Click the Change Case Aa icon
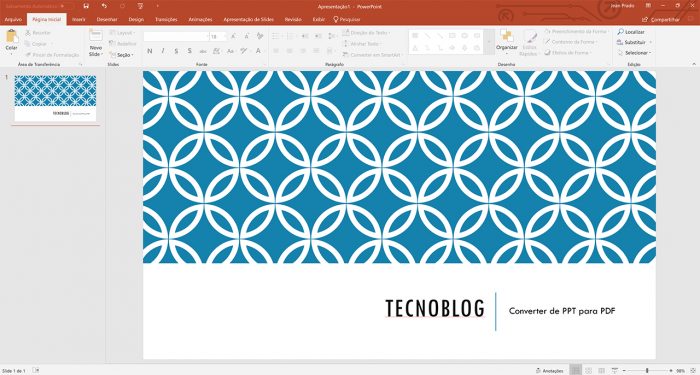The height and width of the screenshot is (375, 700). (230, 51)
